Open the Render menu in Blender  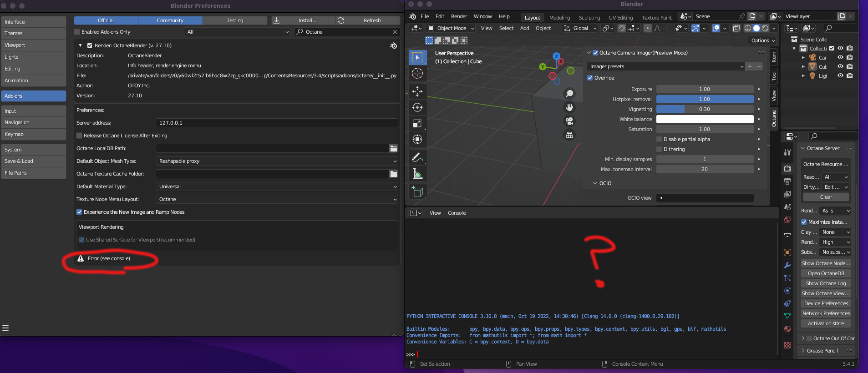pos(459,16)
